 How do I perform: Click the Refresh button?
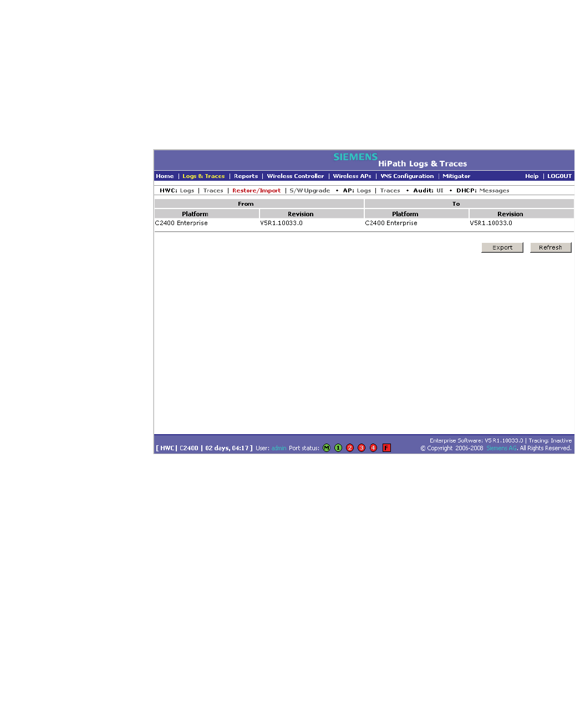click(551, 248)
